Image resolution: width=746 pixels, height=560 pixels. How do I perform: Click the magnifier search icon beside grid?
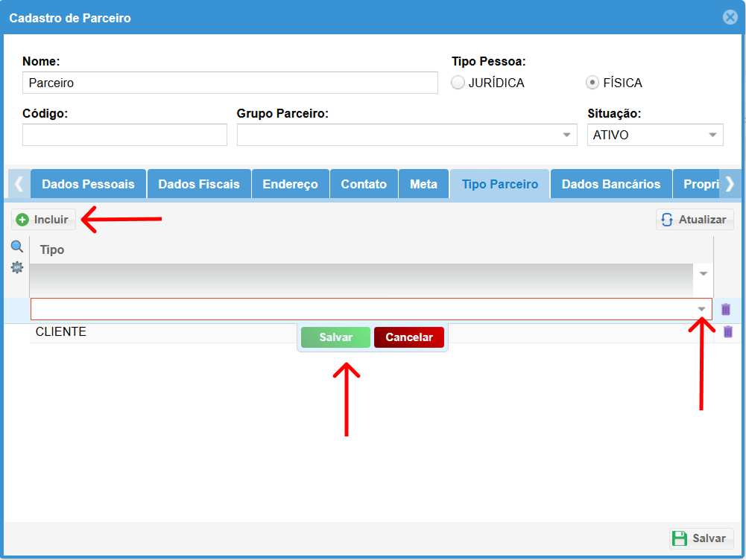[16, 247]
